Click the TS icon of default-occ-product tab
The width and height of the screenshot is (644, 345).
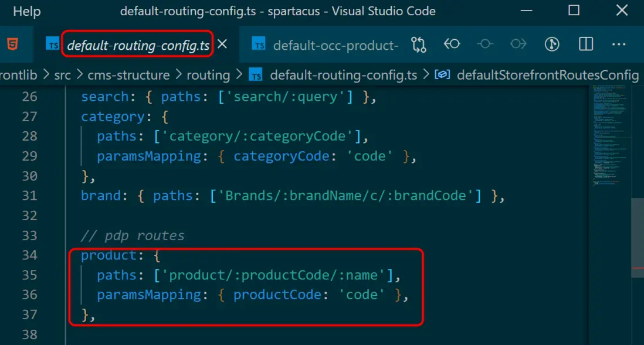pyautogui.click(x=259, y=45)
